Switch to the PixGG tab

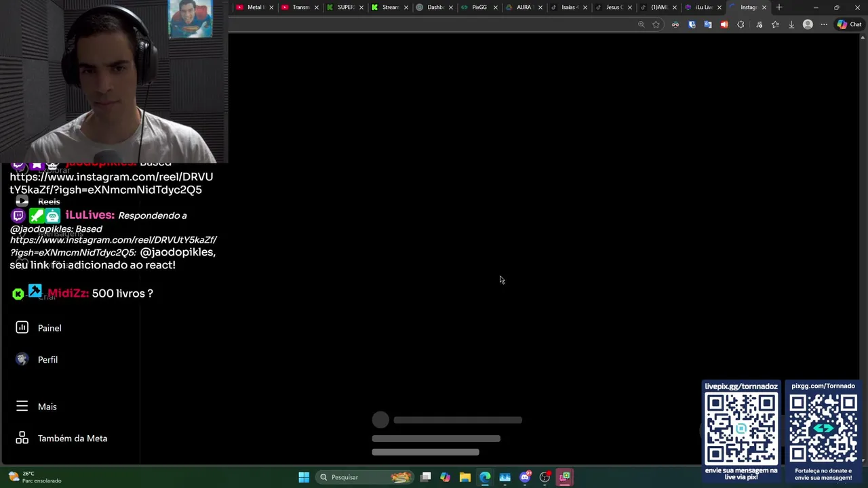pos(479,7)
